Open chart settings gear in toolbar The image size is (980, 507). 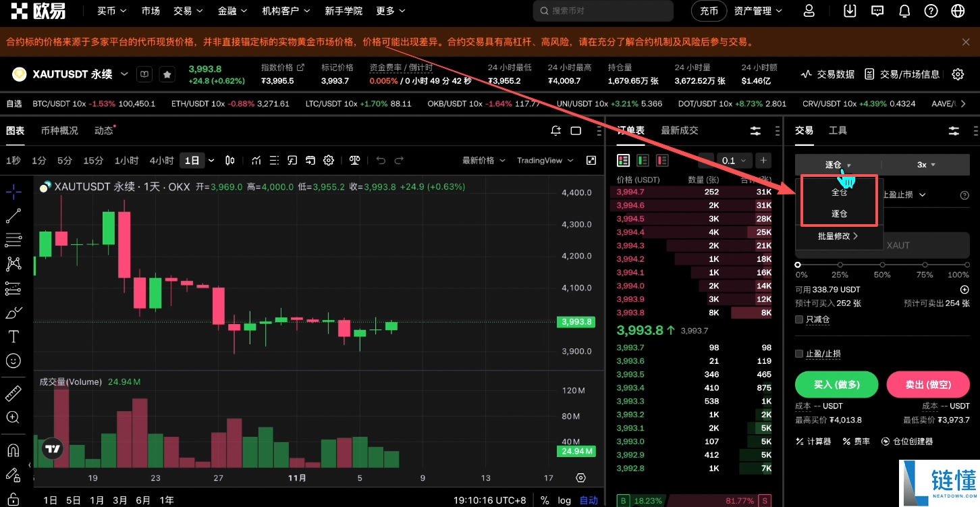[329, 160]
